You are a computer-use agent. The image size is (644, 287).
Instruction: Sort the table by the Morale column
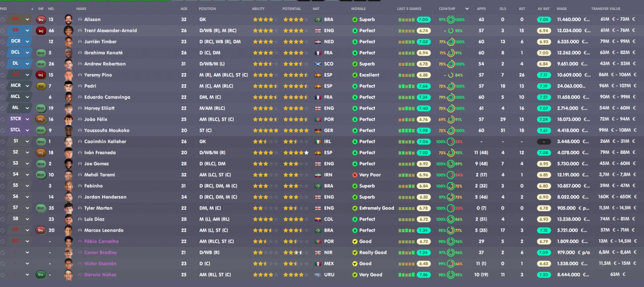click(x=358, y=9)
